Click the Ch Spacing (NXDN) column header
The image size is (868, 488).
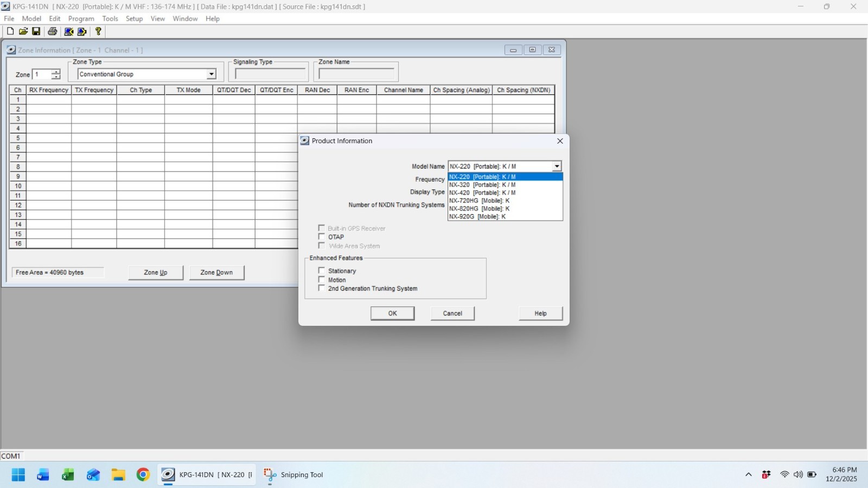pyautogui.click(x=524, y=90)
